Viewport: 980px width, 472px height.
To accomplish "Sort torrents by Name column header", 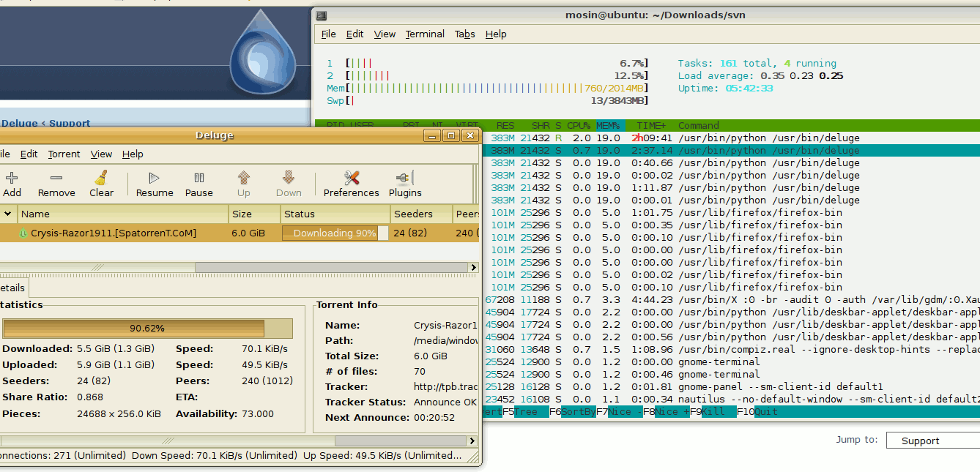I will 123,214.
